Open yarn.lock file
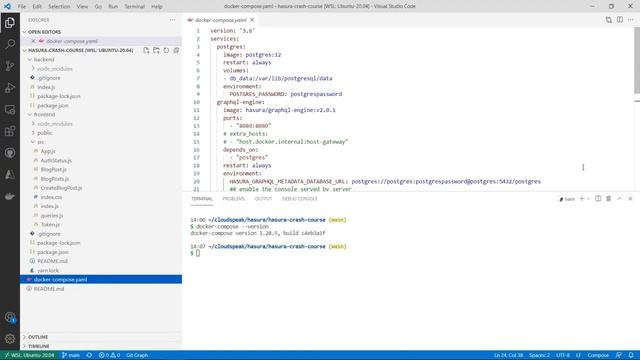This screenshot has width=640, height=360. click(x=48, y=270)
